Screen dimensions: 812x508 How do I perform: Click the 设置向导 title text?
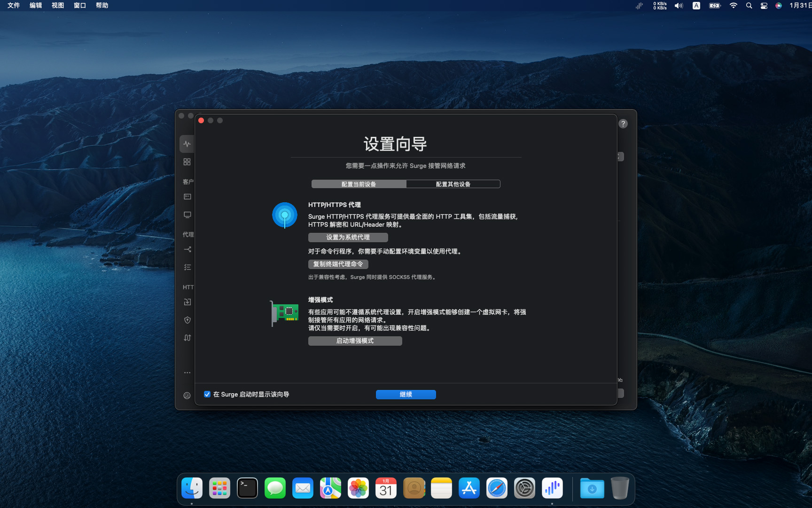[395, 144]
